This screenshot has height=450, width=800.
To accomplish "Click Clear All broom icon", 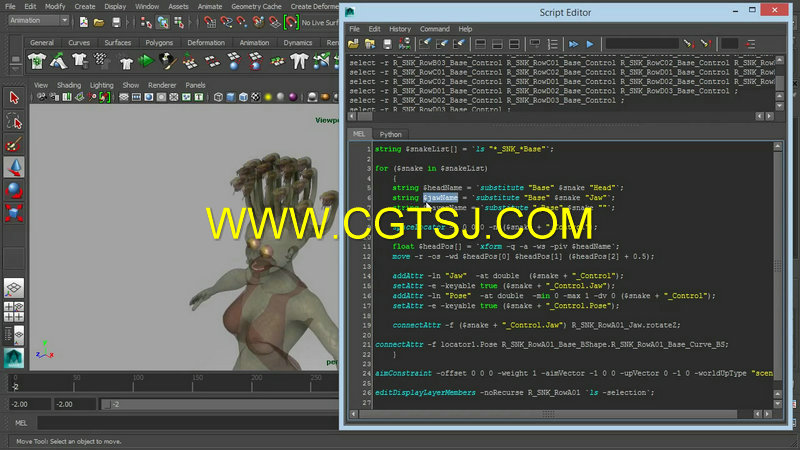I will (459, 44).
